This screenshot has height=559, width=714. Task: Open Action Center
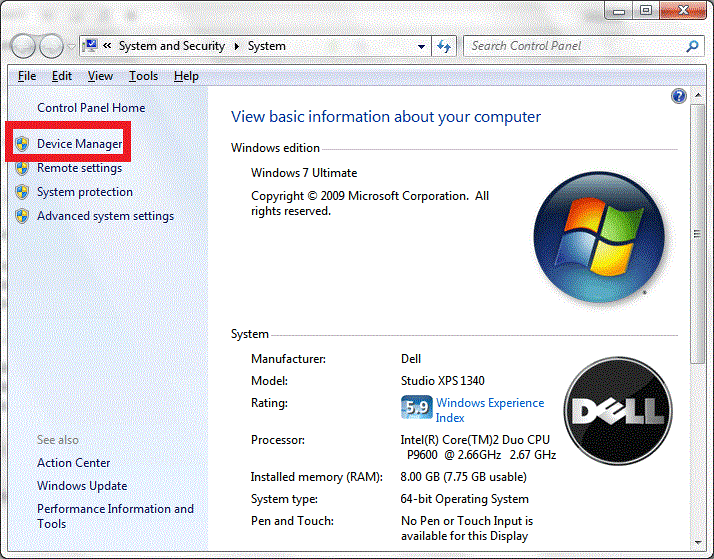click(x=73, y=462)
